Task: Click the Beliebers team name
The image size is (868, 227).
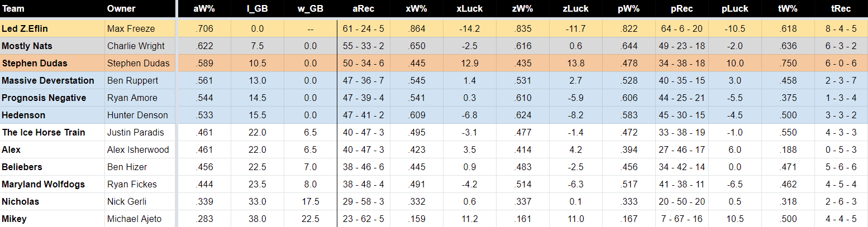Action: [22, 167]
